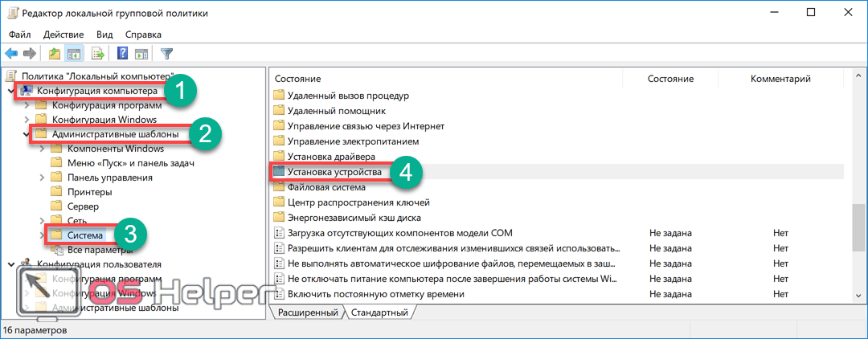
Task: Toggle the Show/Hide action pane icon
Action: click(141, 54)
